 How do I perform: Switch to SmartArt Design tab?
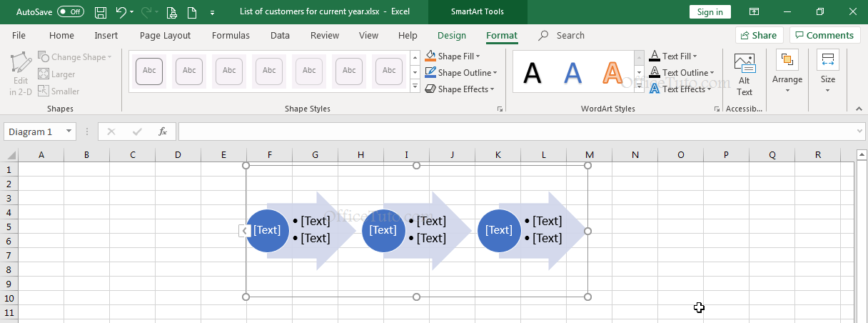tap(452, 35)
